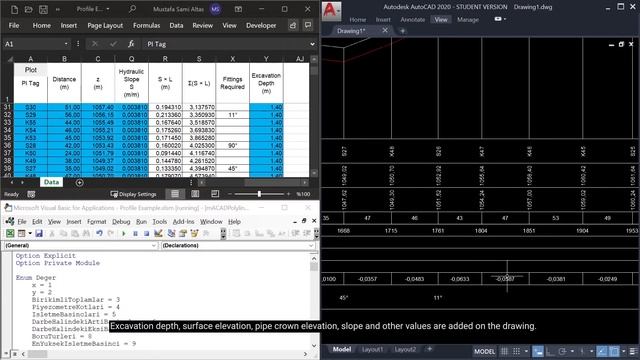Open AutoCAD customization menu at status bar end

click(633, 351)
